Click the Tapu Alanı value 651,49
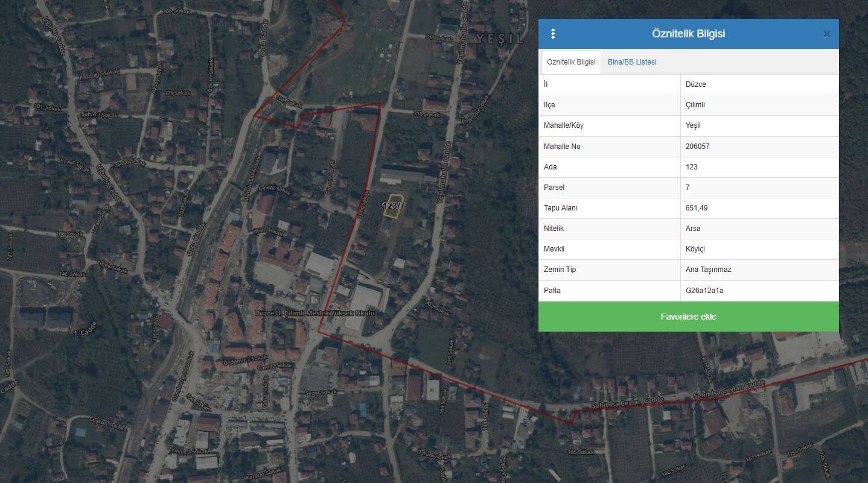Image resolution: width=868 pixels, height=483 pixels. [x=697, y=208]
